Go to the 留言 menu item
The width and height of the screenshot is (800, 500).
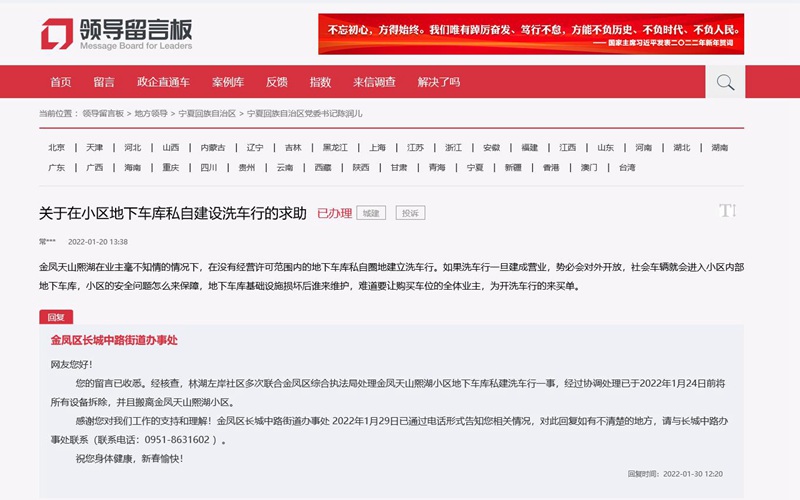coord(104,82)
